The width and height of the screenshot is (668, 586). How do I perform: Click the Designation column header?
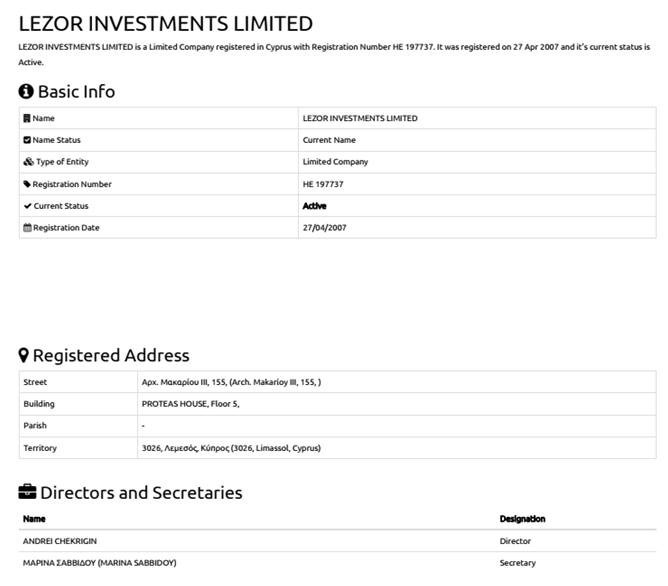[522, 519]
